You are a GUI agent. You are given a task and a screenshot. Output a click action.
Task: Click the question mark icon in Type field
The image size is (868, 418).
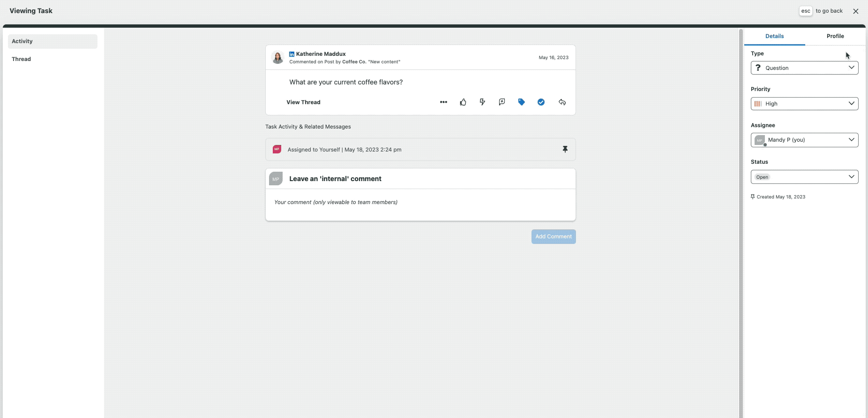[758, 68]
